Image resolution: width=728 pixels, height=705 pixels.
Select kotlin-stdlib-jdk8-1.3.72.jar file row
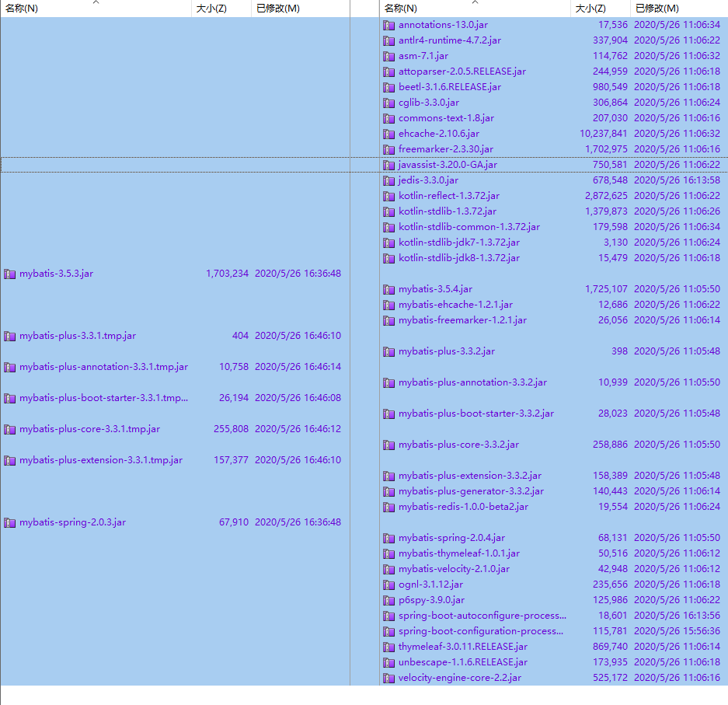[x=459, y=258]
